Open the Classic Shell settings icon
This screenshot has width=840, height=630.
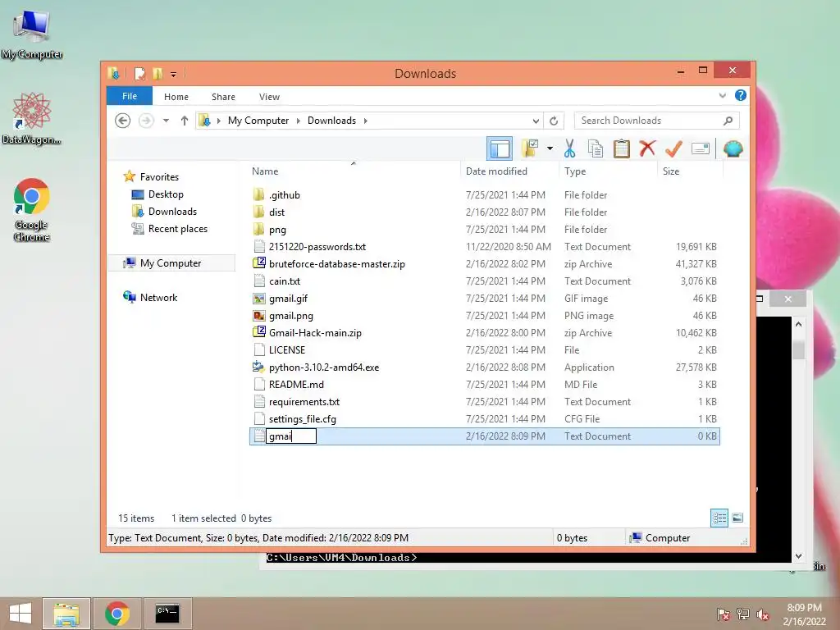coord(733,148)
